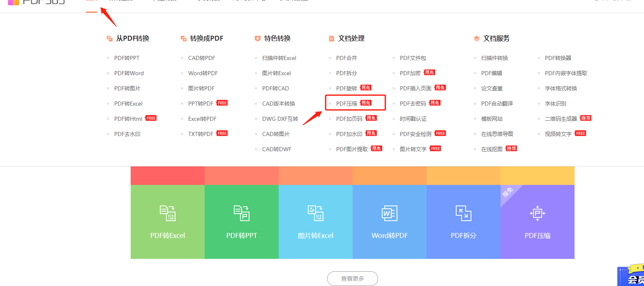Viewport: 644px width, 286px height.
Task: Select the 图片转Excel blue tile icon
Action: [316, 213]
